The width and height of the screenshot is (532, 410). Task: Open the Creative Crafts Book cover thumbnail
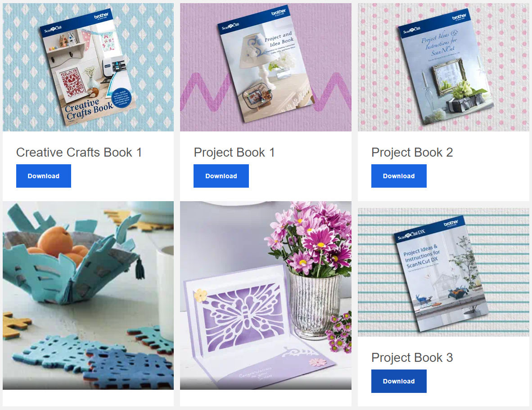pyautogui.click(x=88, y=67)
